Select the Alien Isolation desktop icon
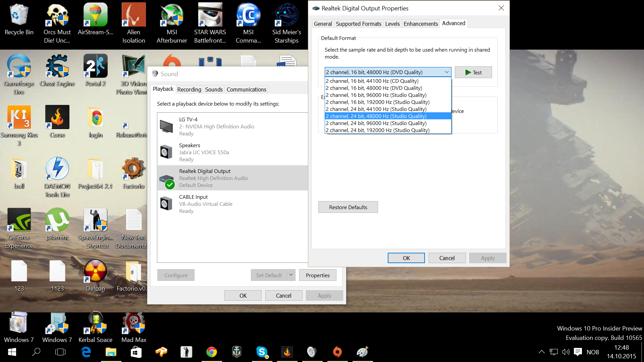The width and height of the screenshot is (644, 362). 134,23
